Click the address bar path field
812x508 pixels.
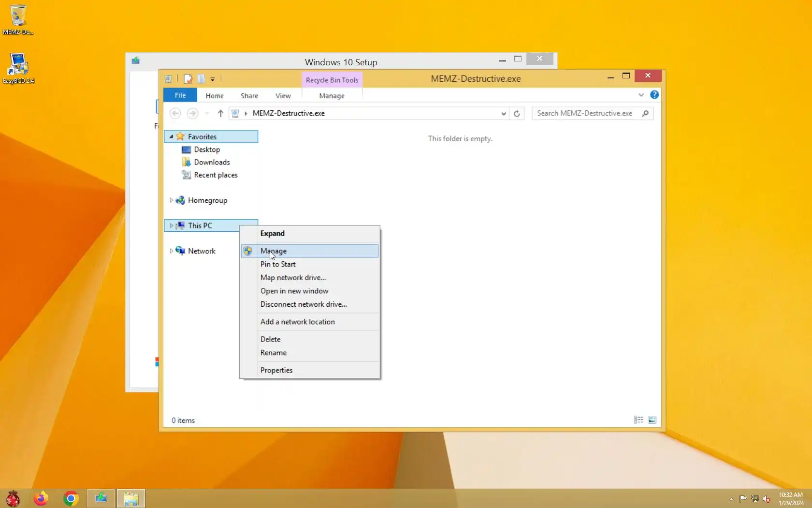point(369,113)
